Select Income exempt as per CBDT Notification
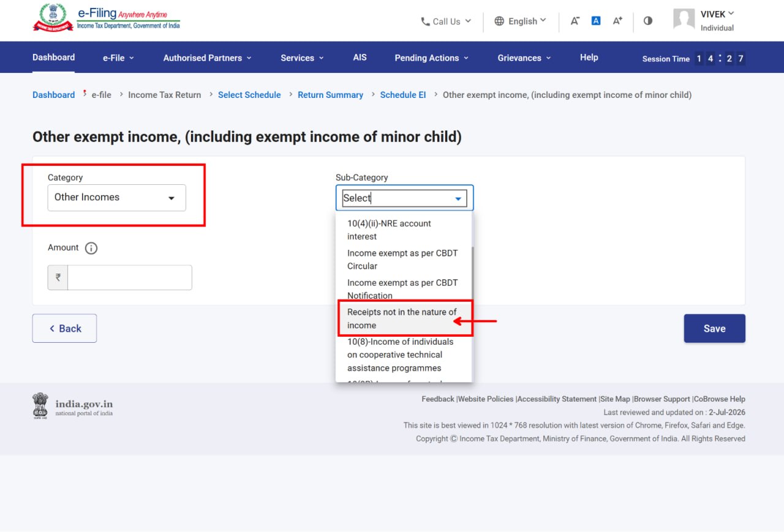Screen dimensions: 784x532 click(403, 289)
